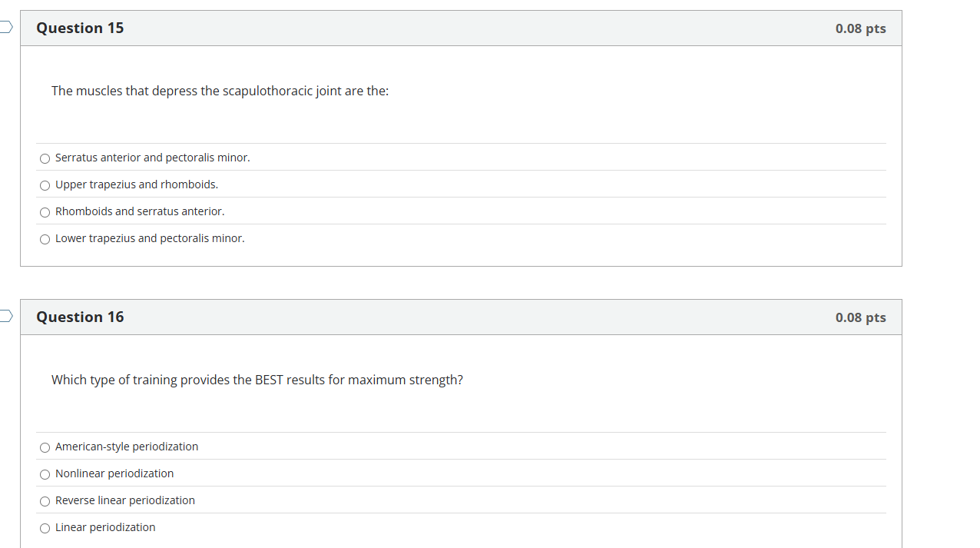Viewport: 980px width, 548px height.
Task: Mark Lower trapezius and pectoralis minor radio button
Action: point(45,239)
